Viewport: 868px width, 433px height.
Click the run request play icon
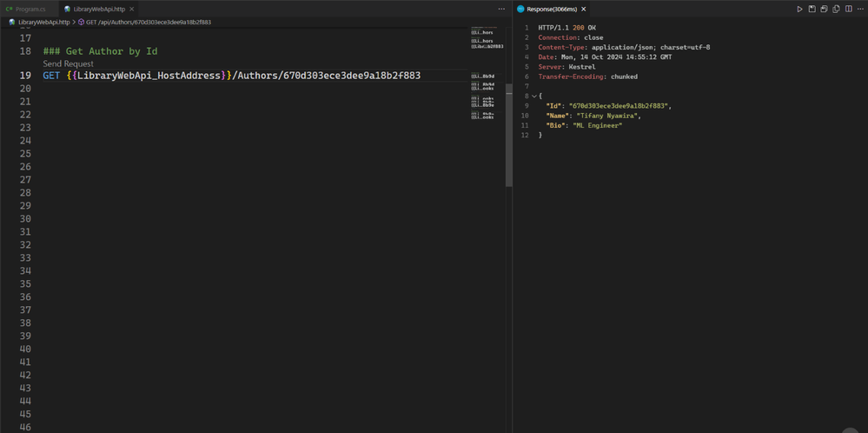799,9
